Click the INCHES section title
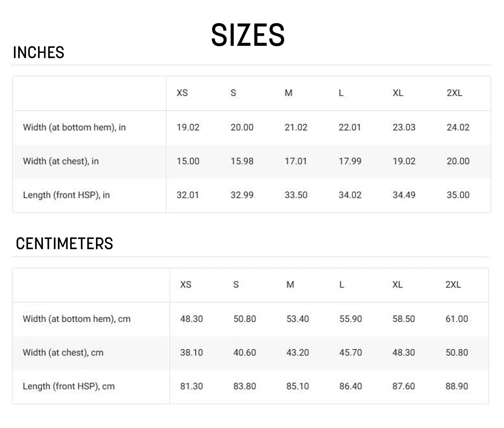This screenshot has height=428, width=504. [x=38, y=53]
